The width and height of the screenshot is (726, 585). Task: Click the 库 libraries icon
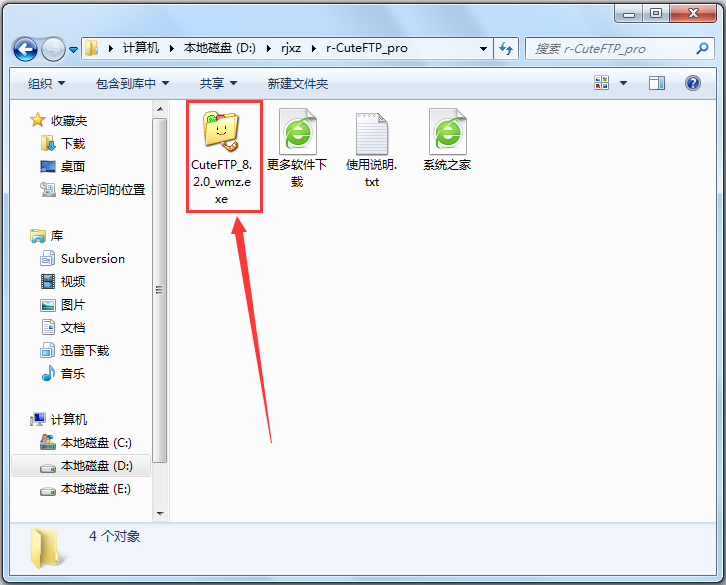(38, 236)
